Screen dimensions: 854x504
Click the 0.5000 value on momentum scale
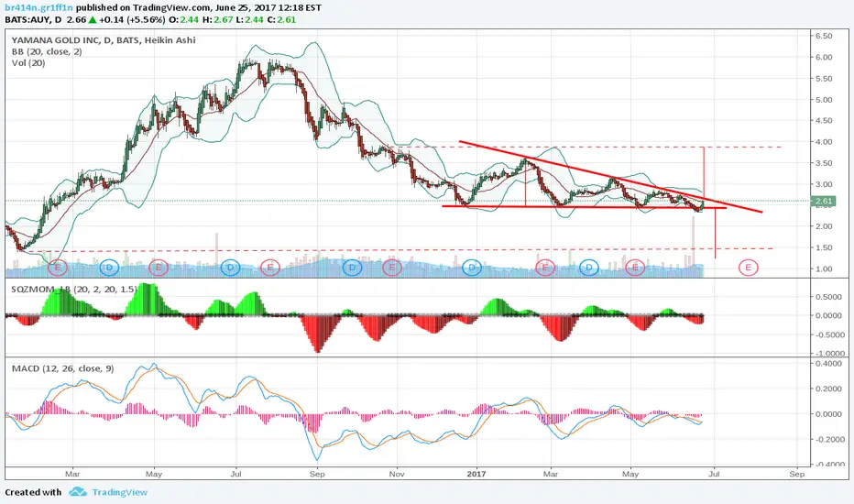[x=830, y=297]
